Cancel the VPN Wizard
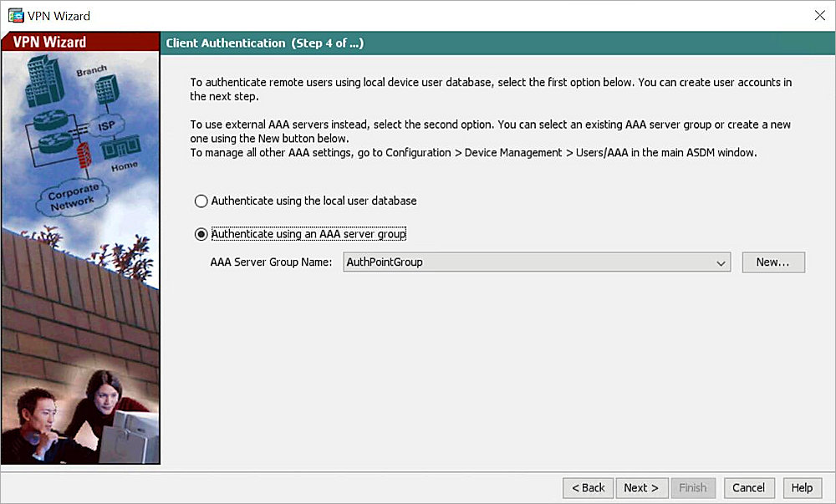836x504 pixels. pyautogui.click(x=748, y=487)
